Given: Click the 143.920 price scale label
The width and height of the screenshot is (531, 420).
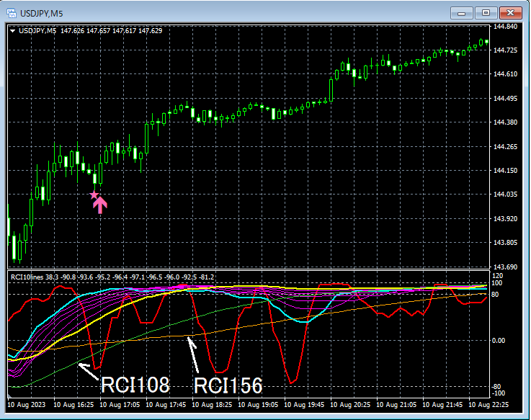Looking at the screenshot, I should [x=506, y=218].
